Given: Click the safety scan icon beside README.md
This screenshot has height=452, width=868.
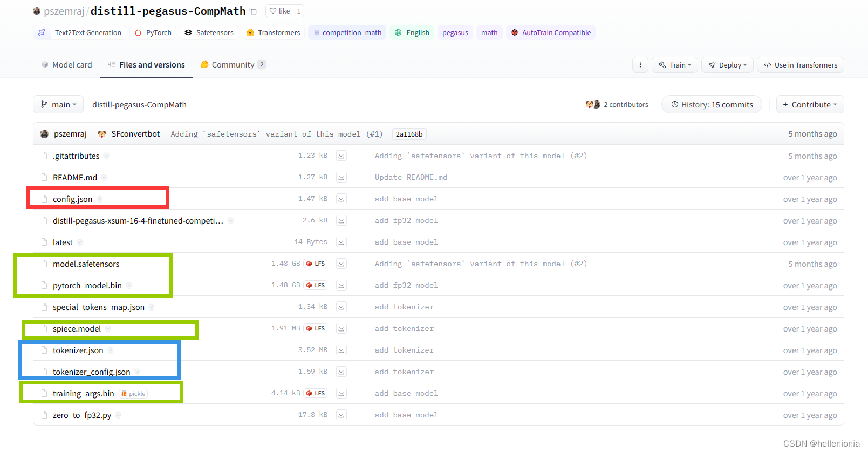Looking at the screenshot, I should [x=104, y=178].
